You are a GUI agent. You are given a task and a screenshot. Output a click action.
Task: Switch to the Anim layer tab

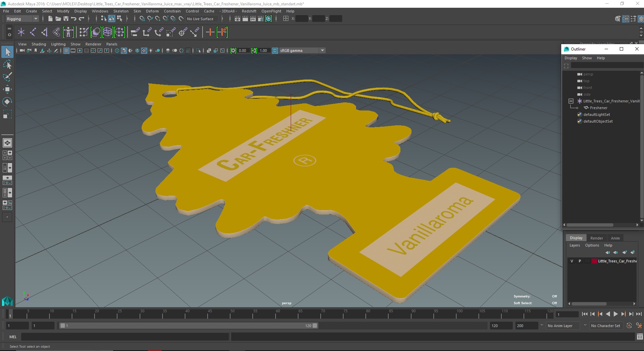[x=615, y=238]
